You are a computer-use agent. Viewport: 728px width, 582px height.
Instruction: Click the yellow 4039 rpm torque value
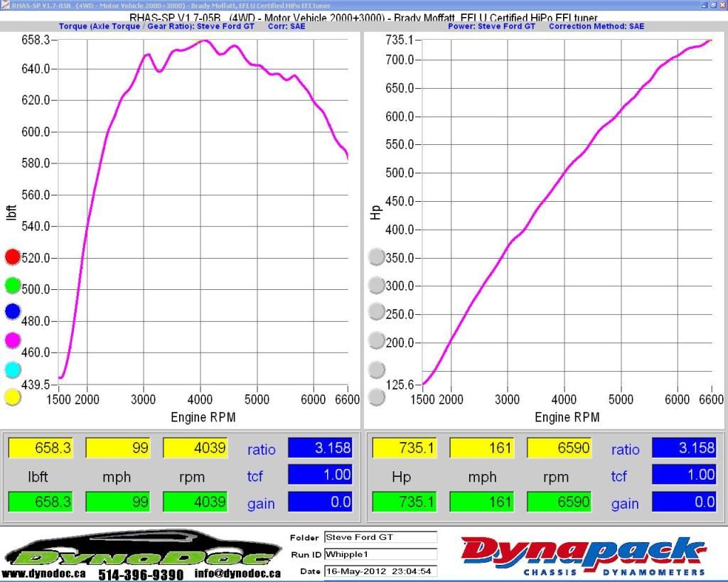196,448
